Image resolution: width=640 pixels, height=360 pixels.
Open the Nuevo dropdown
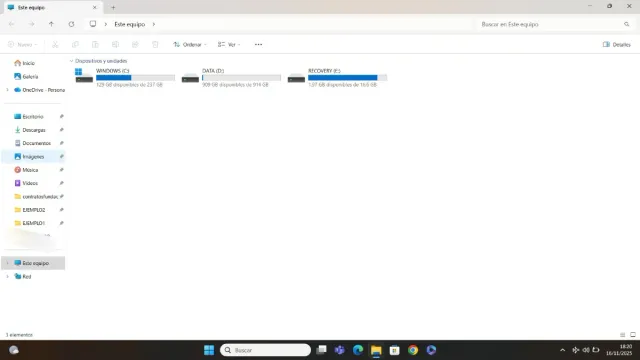22,44
